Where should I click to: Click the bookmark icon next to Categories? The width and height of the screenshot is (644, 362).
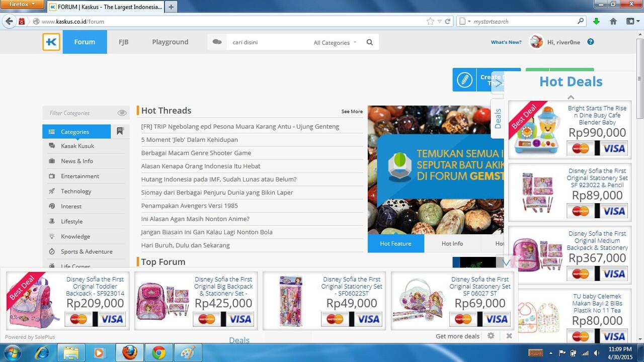[x=120, y=131]
